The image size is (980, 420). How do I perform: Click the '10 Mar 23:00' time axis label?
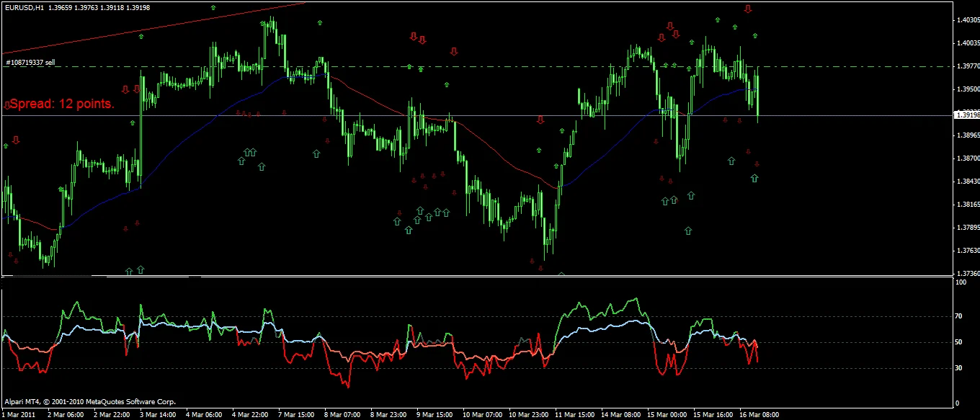pos(528,415)
